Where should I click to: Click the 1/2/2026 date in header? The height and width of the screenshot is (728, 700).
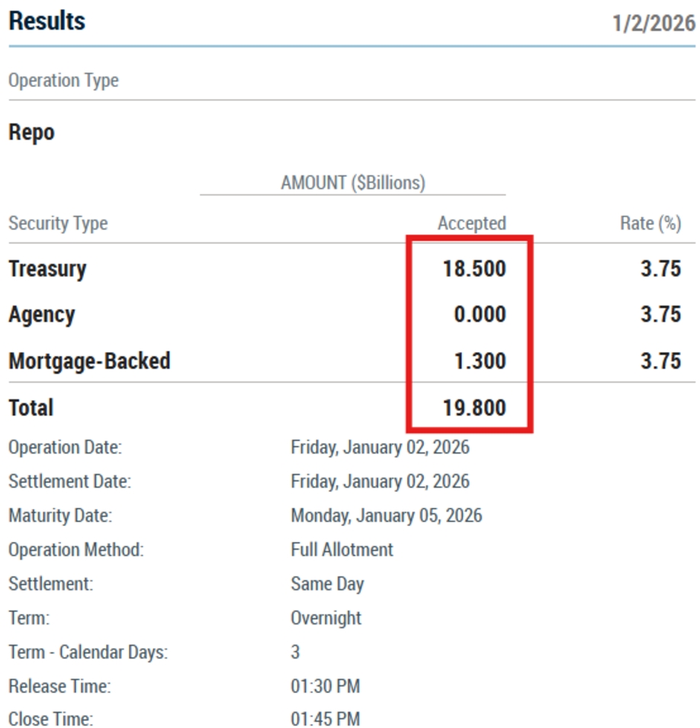tap(653, 23)
